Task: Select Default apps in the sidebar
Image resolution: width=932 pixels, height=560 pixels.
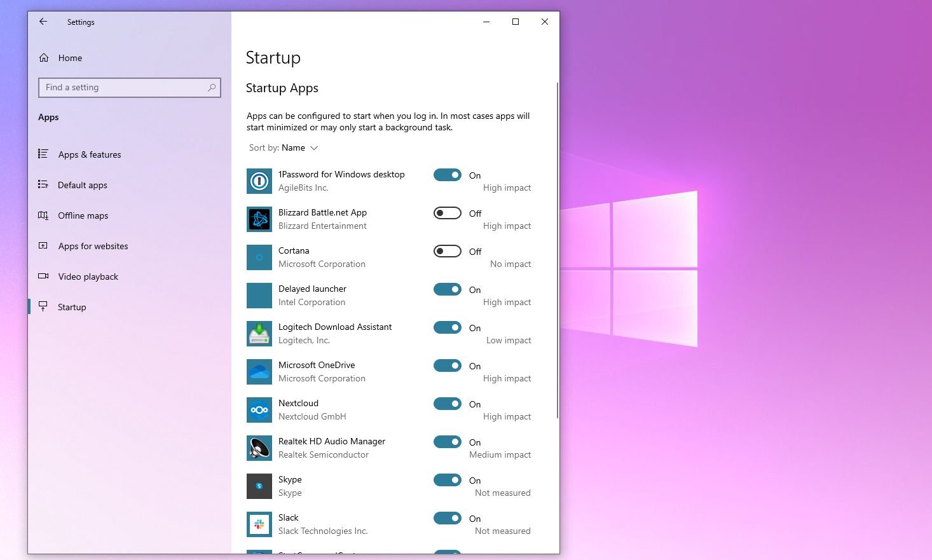Action: point(83,185)
